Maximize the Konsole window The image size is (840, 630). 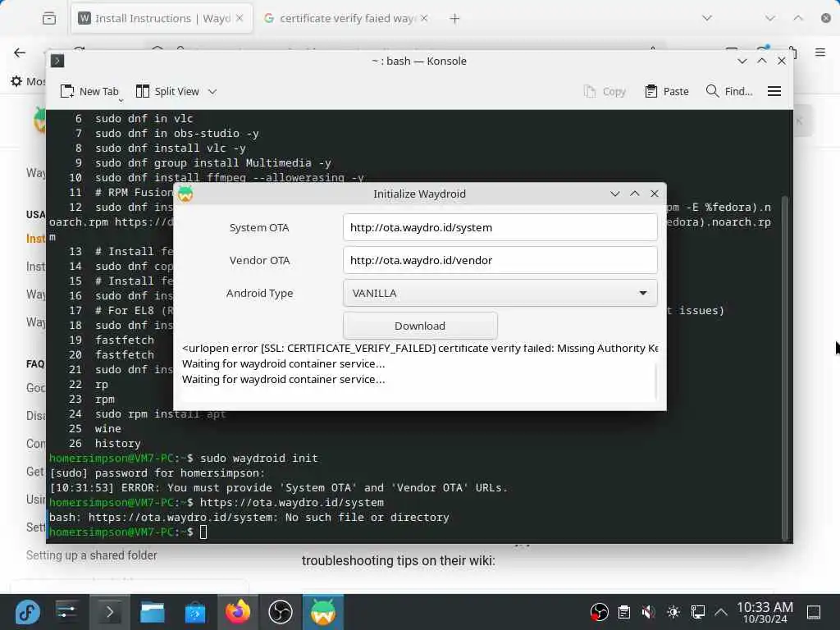point(762,61)
